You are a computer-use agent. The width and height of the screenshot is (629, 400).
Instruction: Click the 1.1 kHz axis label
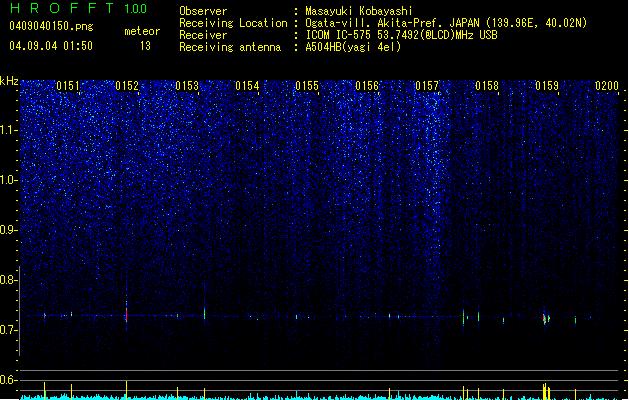tap(9, 130)
